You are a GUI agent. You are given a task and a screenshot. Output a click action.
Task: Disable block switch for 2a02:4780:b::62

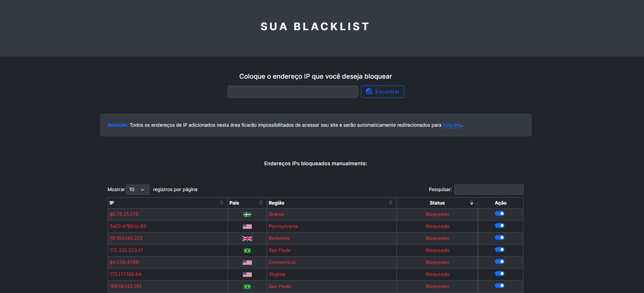click(x=500, y=226)
